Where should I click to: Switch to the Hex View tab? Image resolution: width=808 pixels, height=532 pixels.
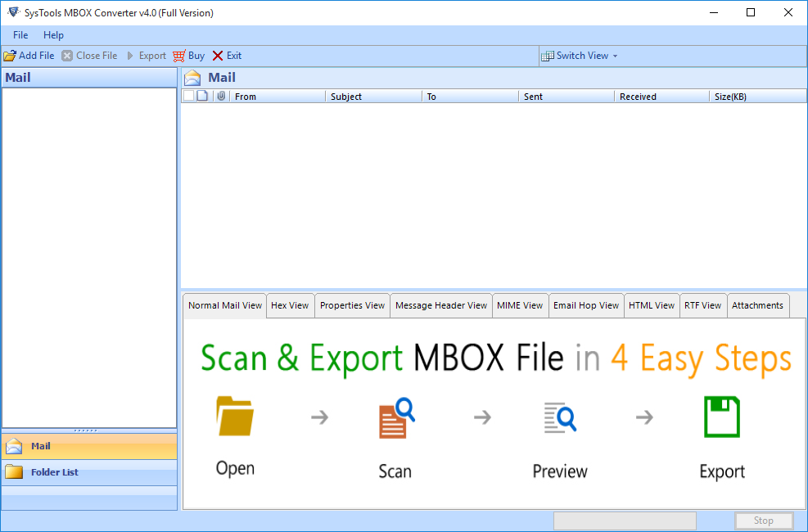[290, 305]
